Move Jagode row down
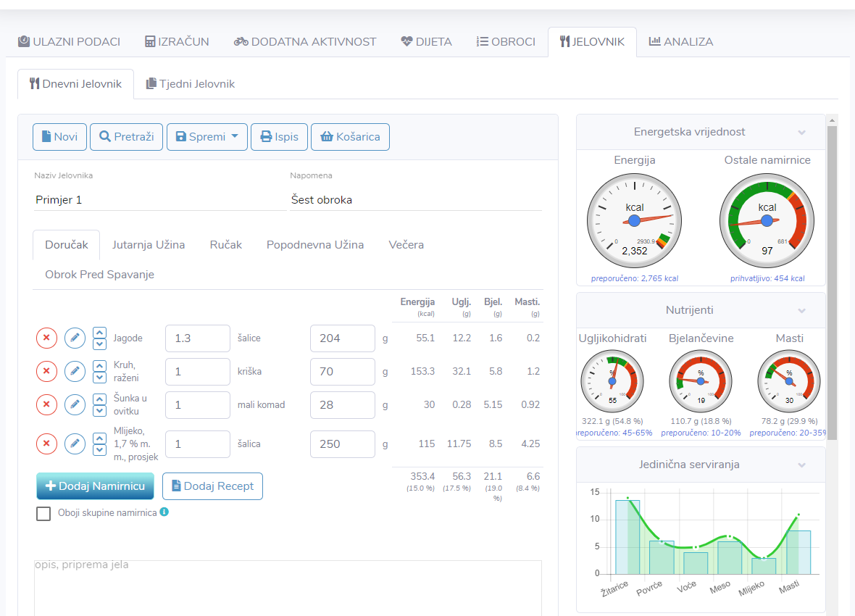 tap(99, 344)
